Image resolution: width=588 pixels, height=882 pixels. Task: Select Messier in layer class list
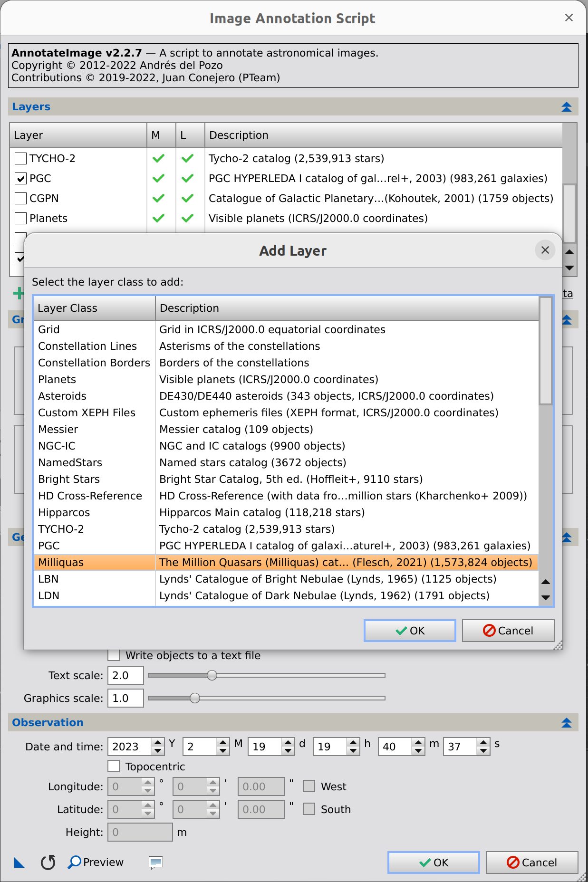286,429
